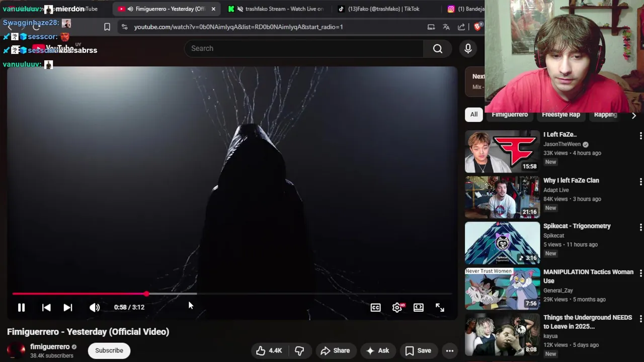
Task: Mute the video volume speaker icon
Action: click(95, 307)
